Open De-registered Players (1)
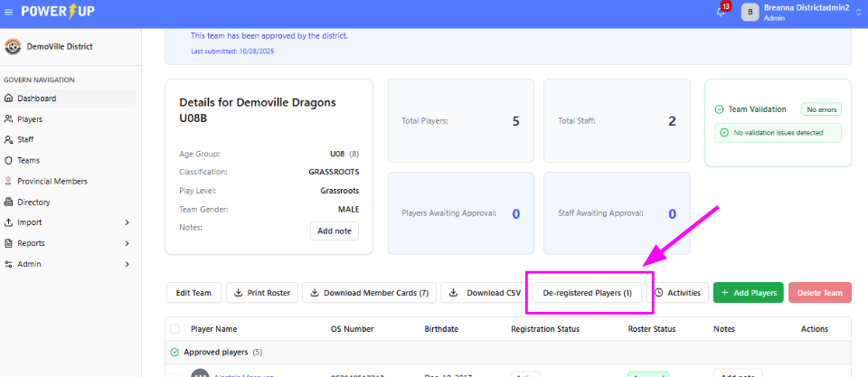 click(x=588, y=293)
